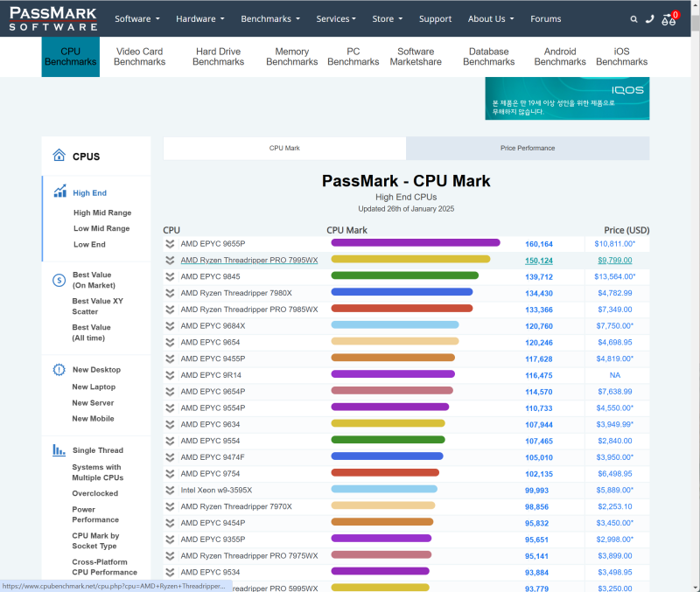700x592 pixels.
Task: Expand chevron for Threadripper PRO 7985WX
Action: pos(170,310)
